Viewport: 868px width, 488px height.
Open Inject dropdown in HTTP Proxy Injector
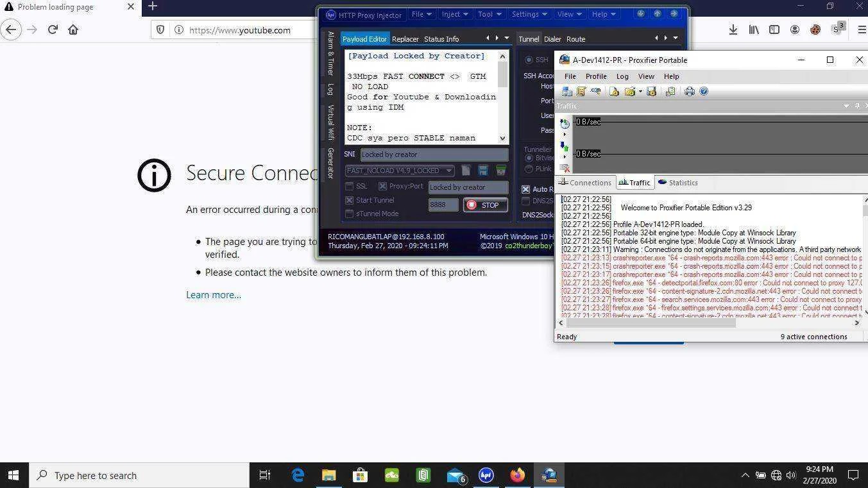(x=455, y=14)
